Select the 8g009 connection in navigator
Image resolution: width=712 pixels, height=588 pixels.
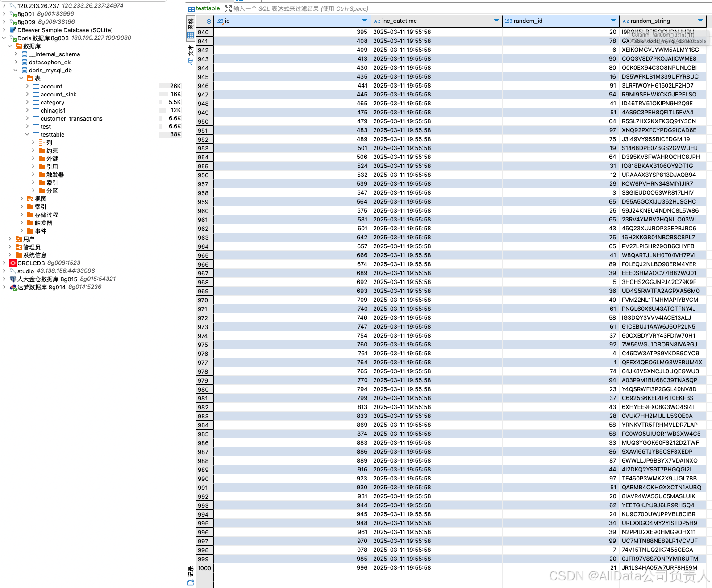26,22
